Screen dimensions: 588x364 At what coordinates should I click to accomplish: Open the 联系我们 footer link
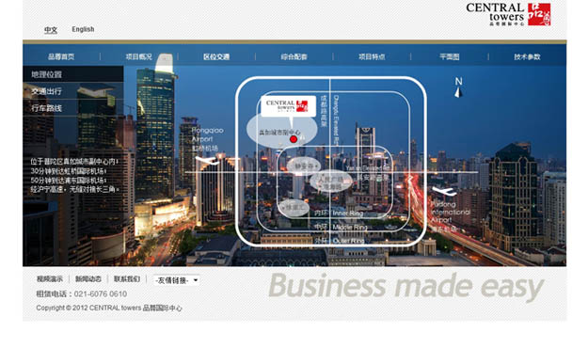point(127,279)
